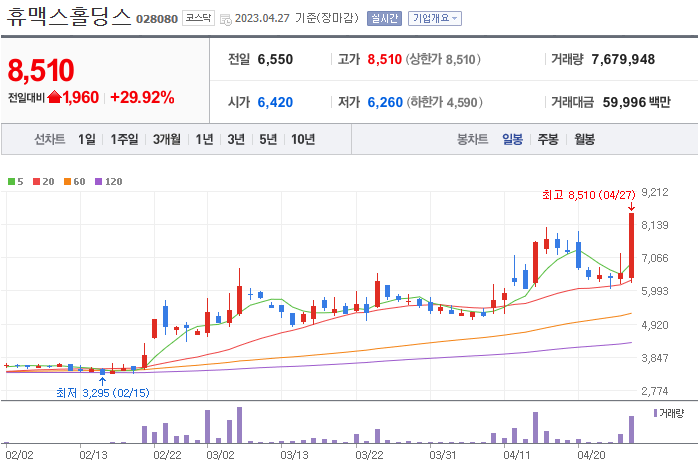The height and width of the screenshot is (471, 698).
Task: Click the 휴맥스홀딩스 stock name title
Action: tap(69, 16)
